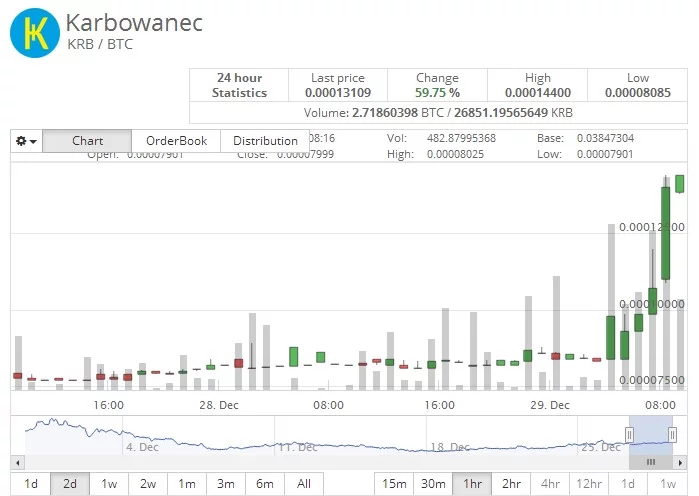
Task: Click the 24h Low value 0.00008085
Action: click(637, 93)
